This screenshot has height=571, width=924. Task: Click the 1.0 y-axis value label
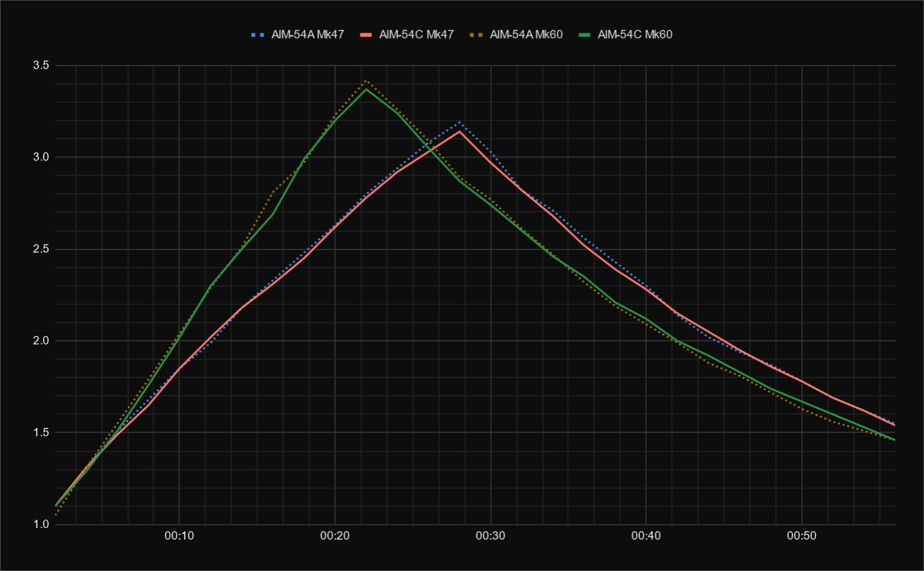click(x=41, y=524)
